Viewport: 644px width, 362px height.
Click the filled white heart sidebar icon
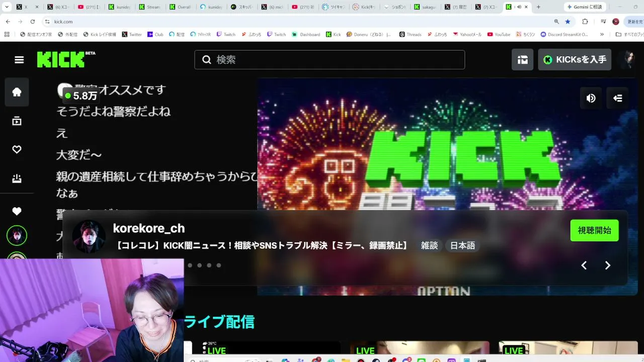17,212
